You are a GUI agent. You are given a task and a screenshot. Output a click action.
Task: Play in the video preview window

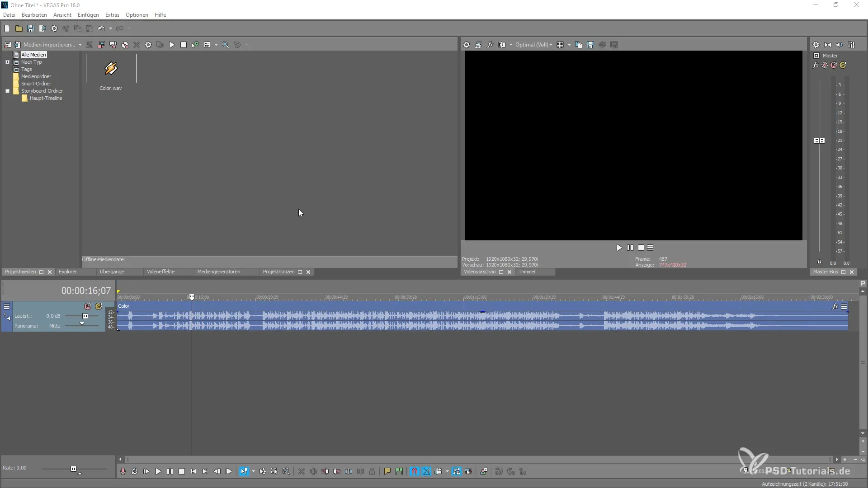[x=619, y=248]
